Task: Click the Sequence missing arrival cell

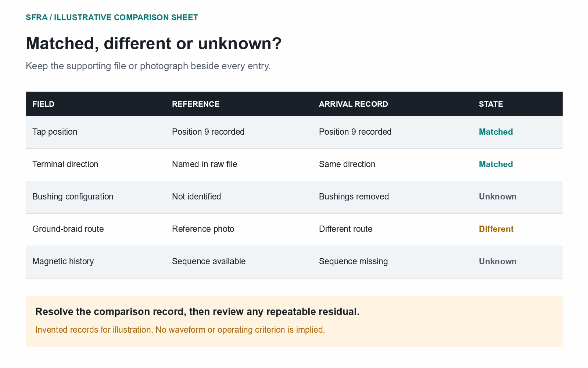Action: [353, 261]
